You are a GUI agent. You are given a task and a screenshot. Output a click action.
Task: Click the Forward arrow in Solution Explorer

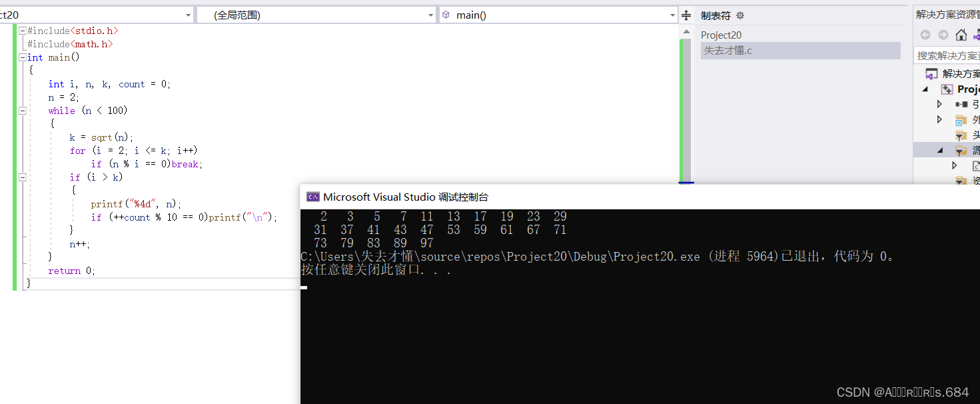coord(943,35)
